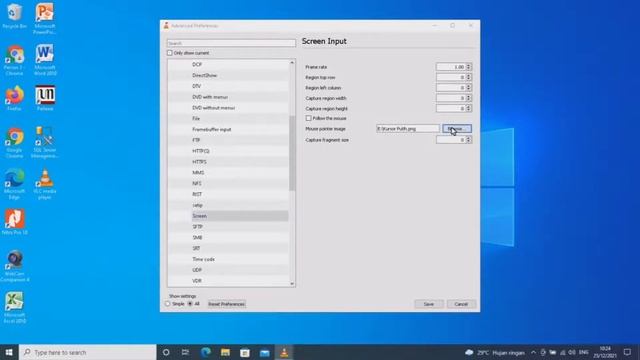Screen dimensions: 640x360
Task: Open WebCam Companion 4 desktop shortcut
Action: point(15,266)
